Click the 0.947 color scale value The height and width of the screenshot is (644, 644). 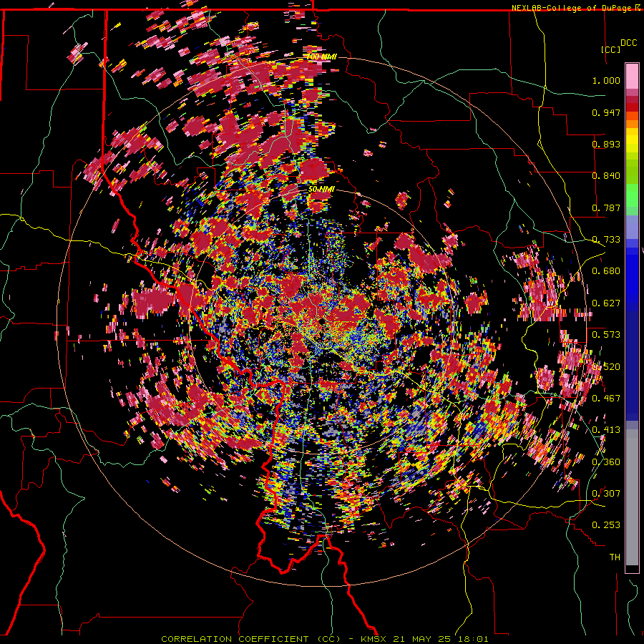coord(606,112)
